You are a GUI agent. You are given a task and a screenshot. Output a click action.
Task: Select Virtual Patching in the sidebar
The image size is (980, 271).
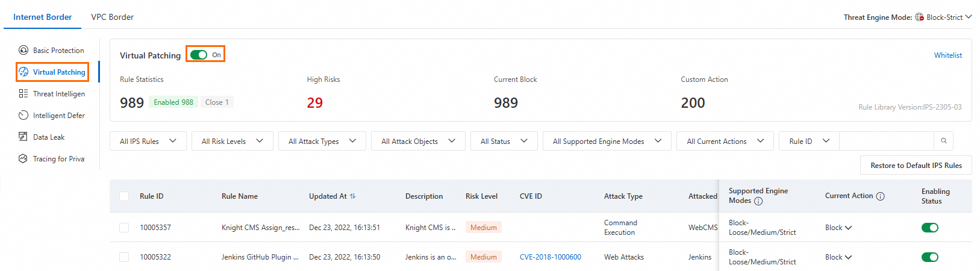point(59,72)
